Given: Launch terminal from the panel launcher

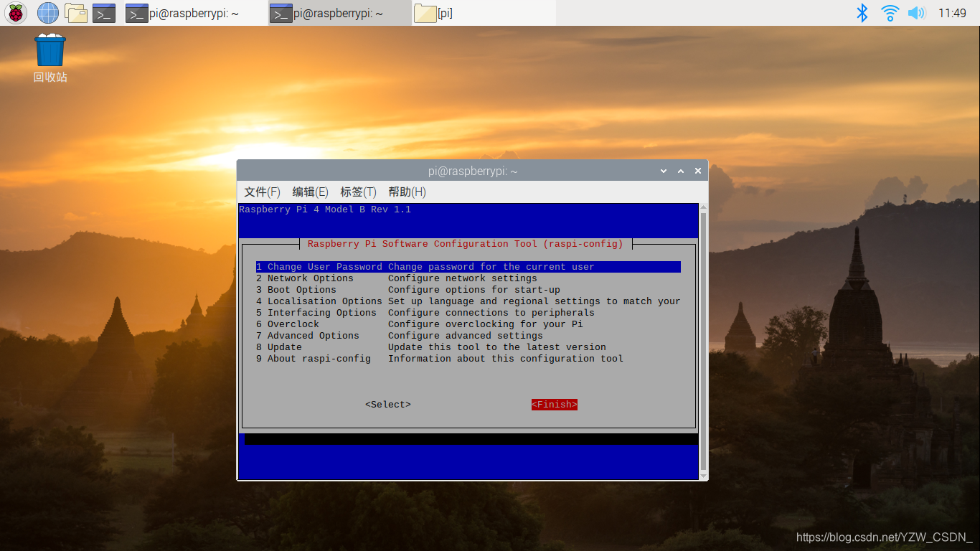Looking at the screenshot, I should [x=105, y=13].
